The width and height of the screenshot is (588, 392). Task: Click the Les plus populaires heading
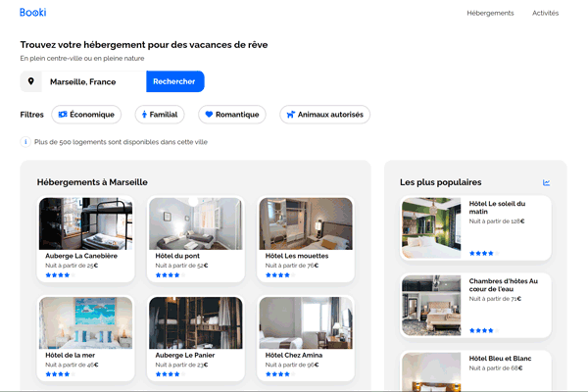(x=441, y=182)
